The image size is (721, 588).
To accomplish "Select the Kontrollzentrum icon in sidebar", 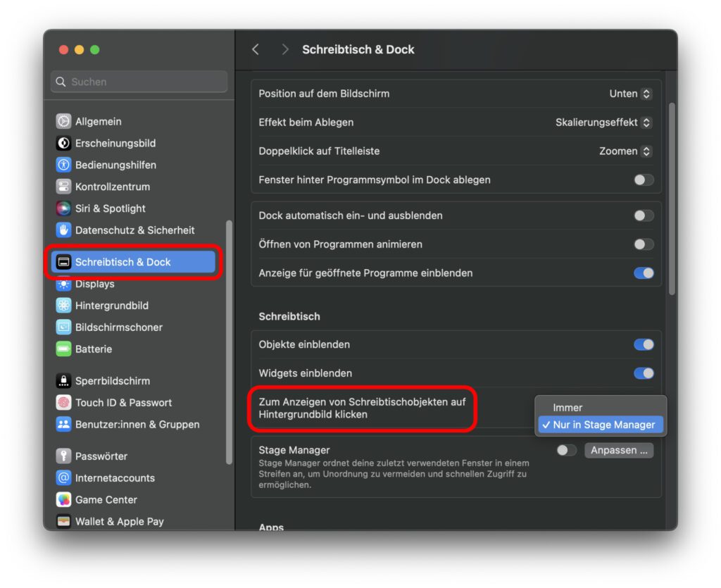I will pyautogui.click(x=63, y=187).
